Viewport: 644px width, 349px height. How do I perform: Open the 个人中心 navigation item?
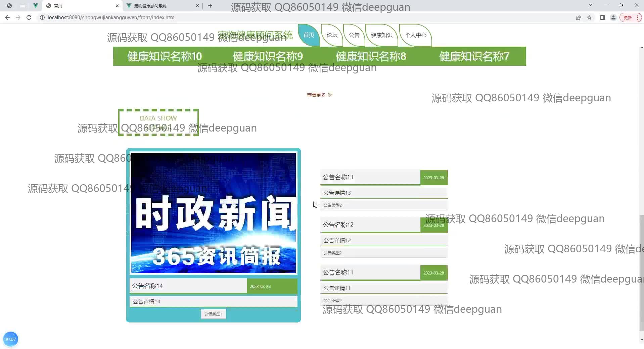click(x=415, y=35)
